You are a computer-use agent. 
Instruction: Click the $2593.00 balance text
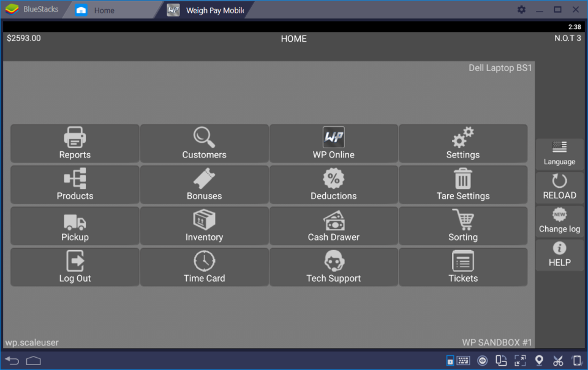coord(24,38)
